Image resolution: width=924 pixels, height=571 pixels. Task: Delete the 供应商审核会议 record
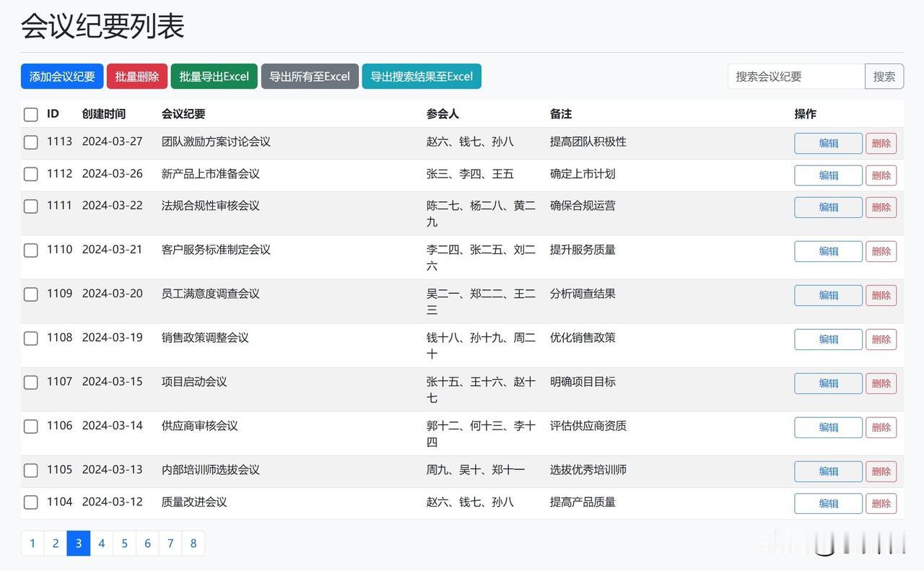click(x=881, y=427)
